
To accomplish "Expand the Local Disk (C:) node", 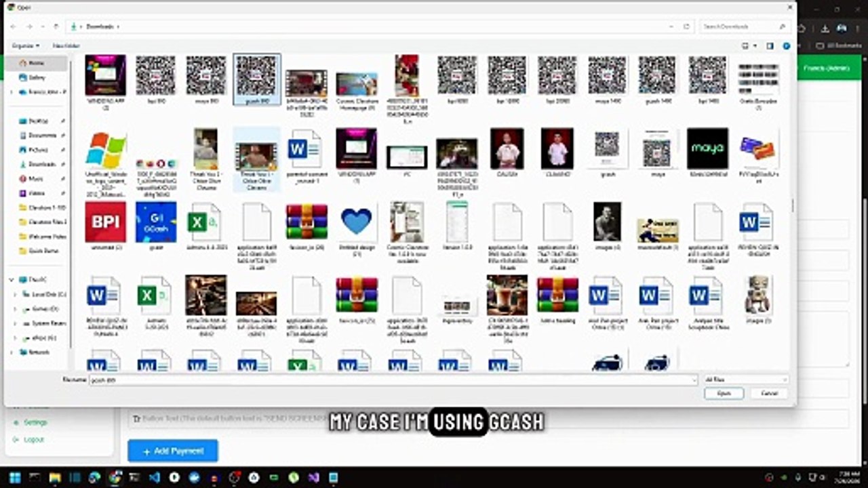I will click(x=16, y=294).
